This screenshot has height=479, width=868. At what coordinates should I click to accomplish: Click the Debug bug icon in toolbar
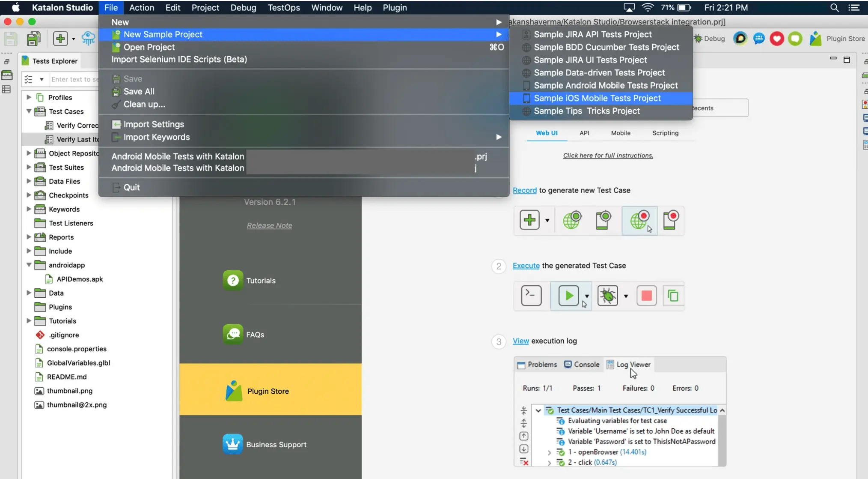(699, 39)
